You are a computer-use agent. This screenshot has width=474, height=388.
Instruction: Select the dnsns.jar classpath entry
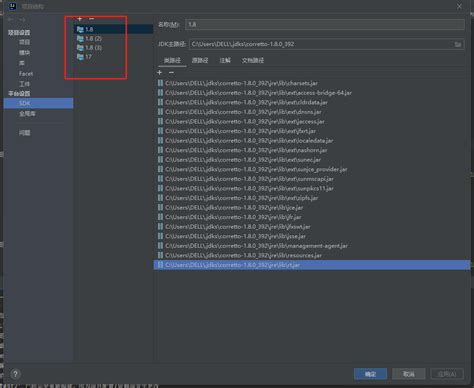pos(312,112)
